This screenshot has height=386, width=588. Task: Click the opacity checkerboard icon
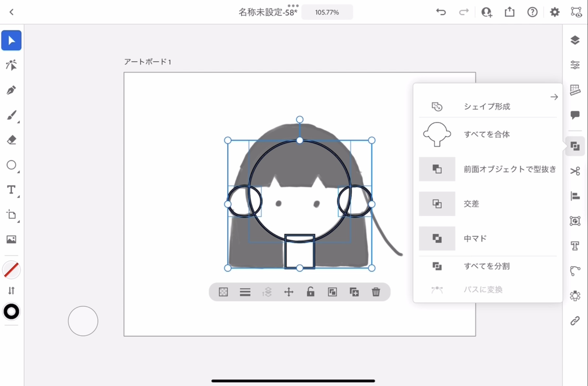coord(223,292)
